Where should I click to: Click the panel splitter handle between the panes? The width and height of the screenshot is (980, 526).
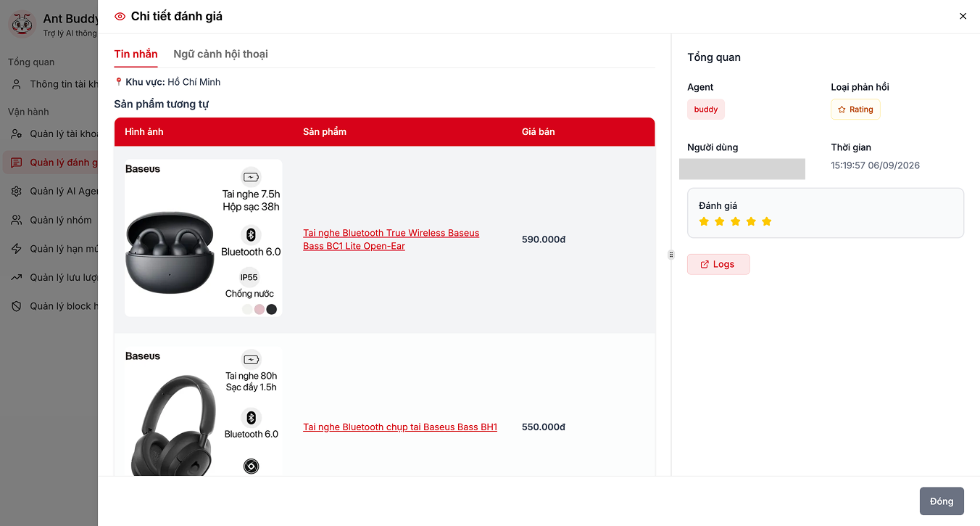point(671,255)
